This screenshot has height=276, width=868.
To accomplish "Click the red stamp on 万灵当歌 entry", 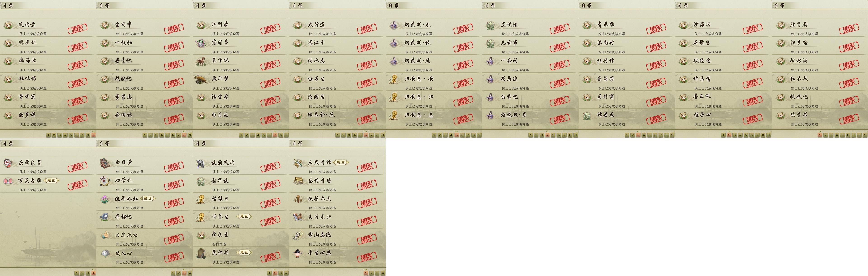I will point(77,185).
